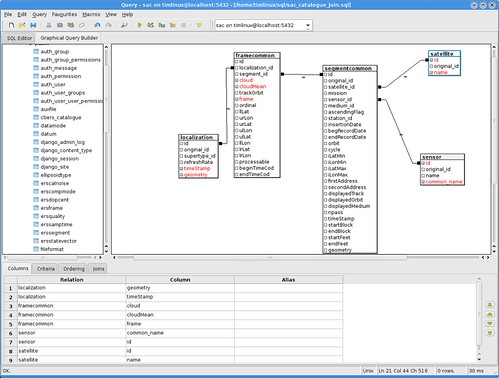Click the table icon next to auth_group
The image size is (499, 378).
point(36,52)
